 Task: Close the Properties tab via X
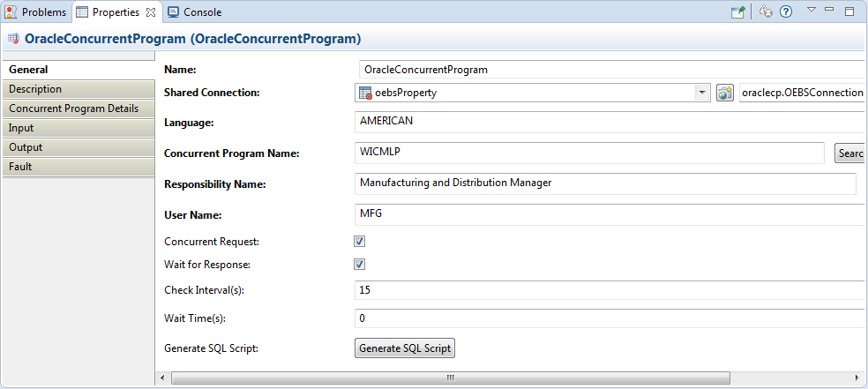tap(151, 12)
